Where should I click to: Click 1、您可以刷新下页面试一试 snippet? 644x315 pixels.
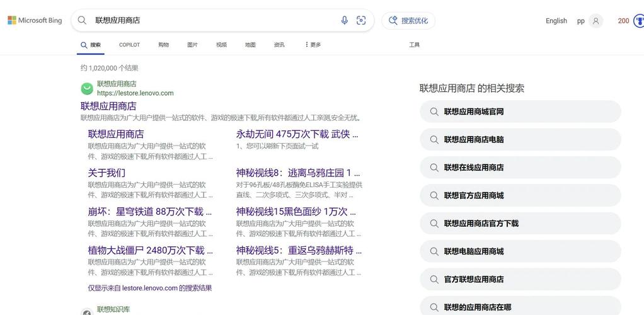coord(277,146)
